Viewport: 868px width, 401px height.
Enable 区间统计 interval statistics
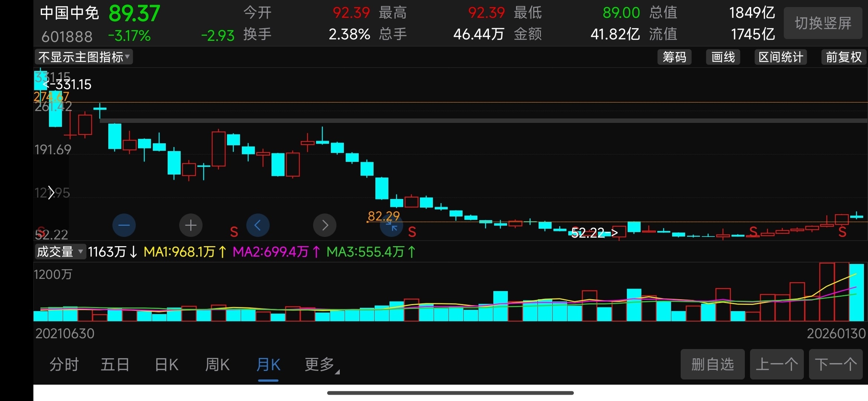coord(780,57)
